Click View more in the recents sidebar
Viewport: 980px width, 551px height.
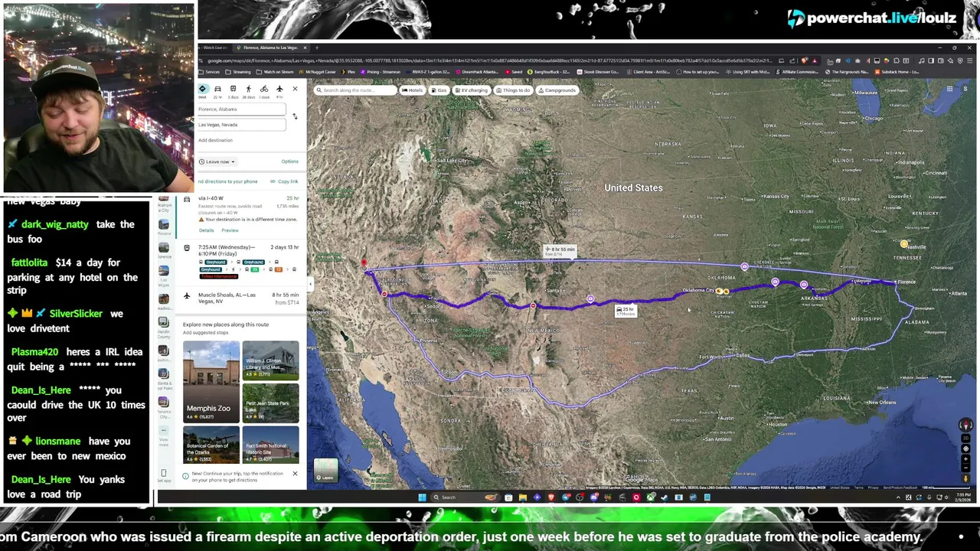tap(163, 436)
